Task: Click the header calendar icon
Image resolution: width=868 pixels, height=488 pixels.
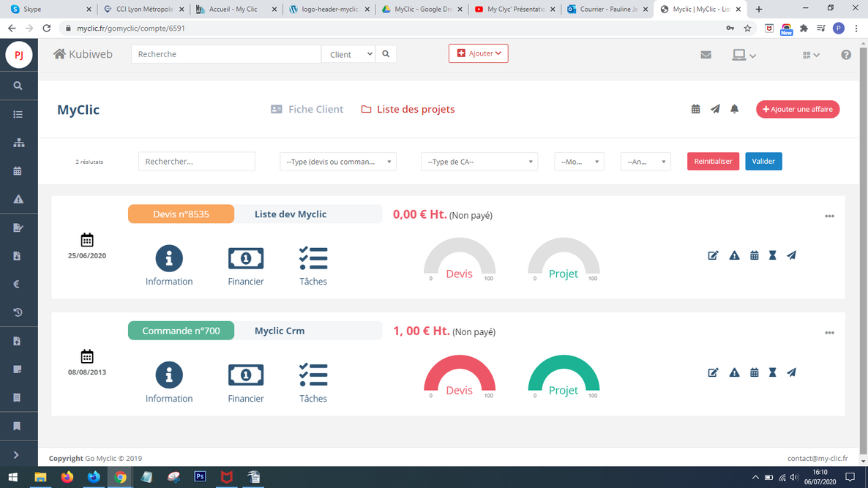Action: tap(696, 109)
